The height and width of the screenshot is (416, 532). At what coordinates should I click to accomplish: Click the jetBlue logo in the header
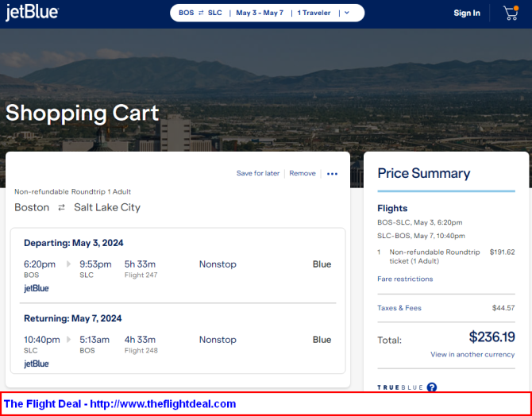pyautogui.click(x=32, y=13)
